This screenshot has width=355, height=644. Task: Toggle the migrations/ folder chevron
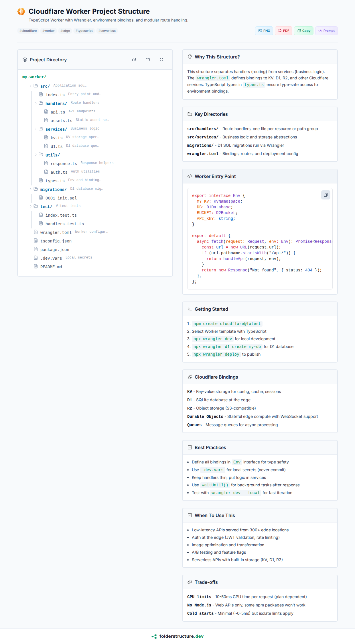click(31, 189)
